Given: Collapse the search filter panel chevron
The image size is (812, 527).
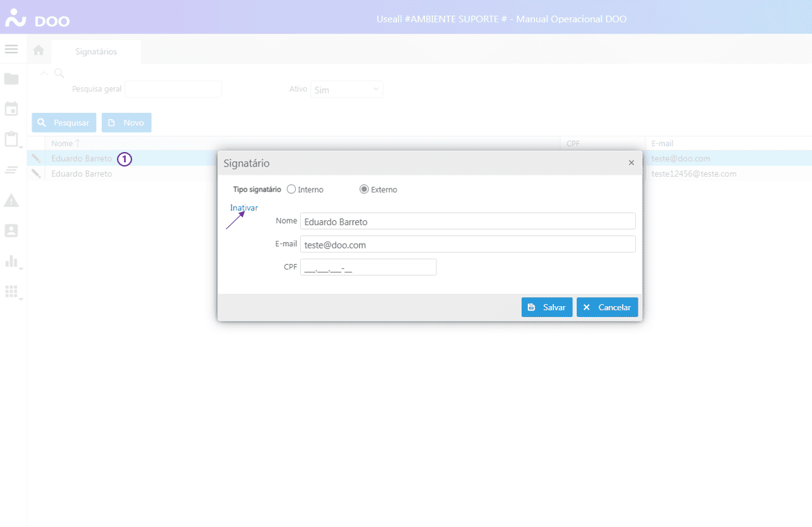Looking at the screenshot, I should click(44, 73).
